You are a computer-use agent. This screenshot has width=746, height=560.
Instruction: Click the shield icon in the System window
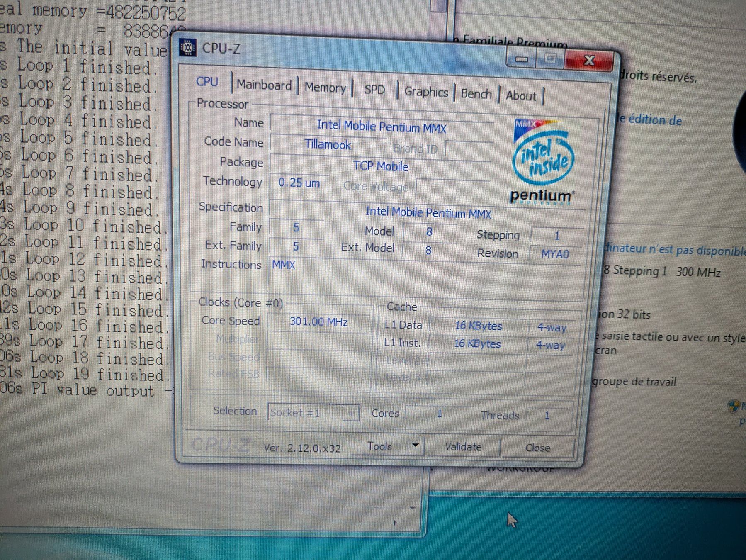(x=734, y=407)
